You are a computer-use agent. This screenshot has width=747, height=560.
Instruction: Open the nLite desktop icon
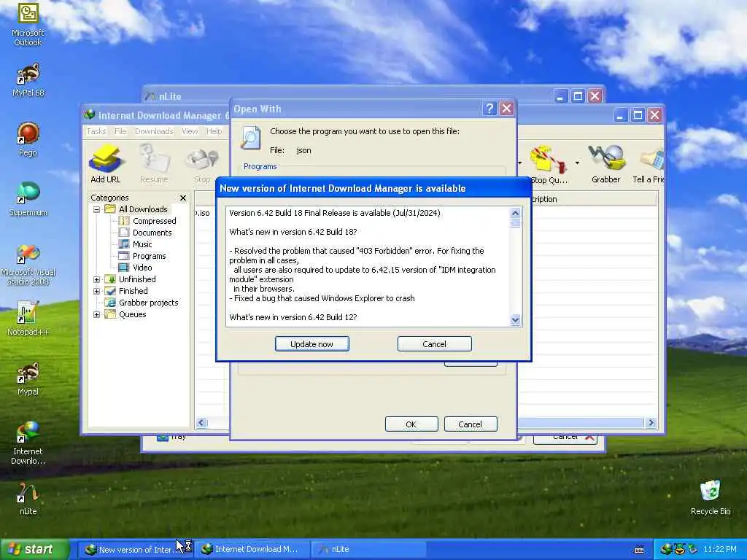coord(28,498)
